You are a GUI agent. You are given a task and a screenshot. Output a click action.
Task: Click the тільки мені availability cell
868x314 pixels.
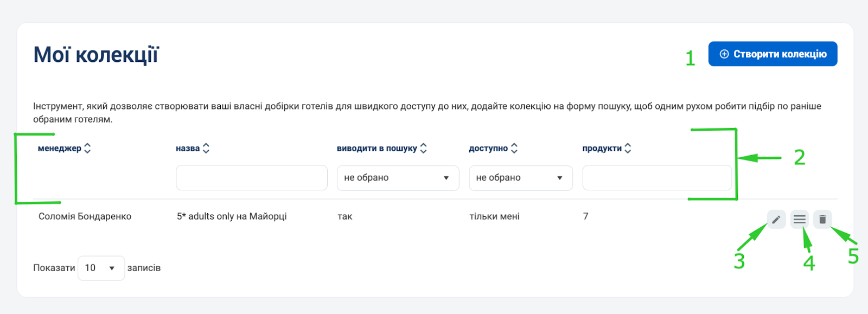tap(494, 216)
